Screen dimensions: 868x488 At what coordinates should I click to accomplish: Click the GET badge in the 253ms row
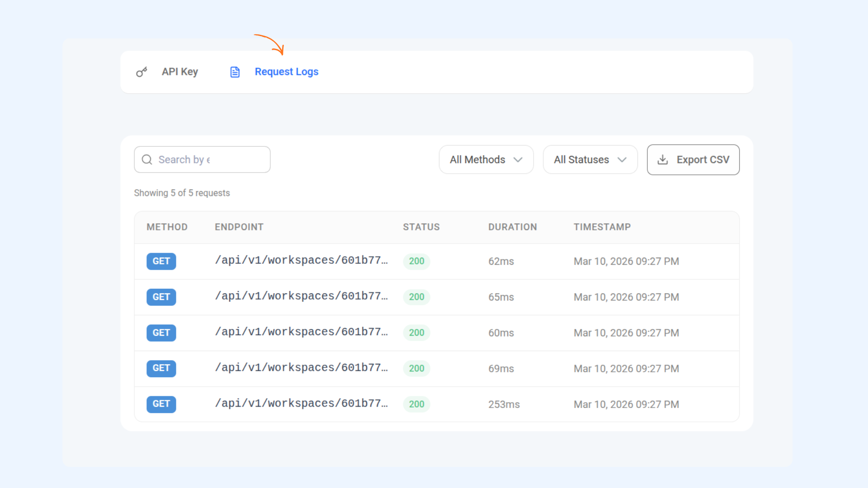tap(161, 404)
